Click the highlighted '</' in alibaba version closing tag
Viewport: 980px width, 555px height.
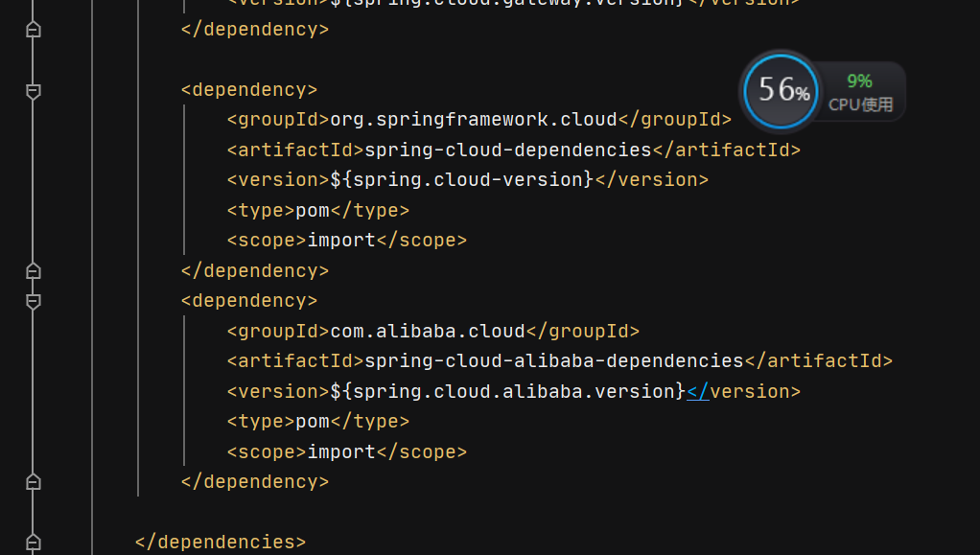697,391
